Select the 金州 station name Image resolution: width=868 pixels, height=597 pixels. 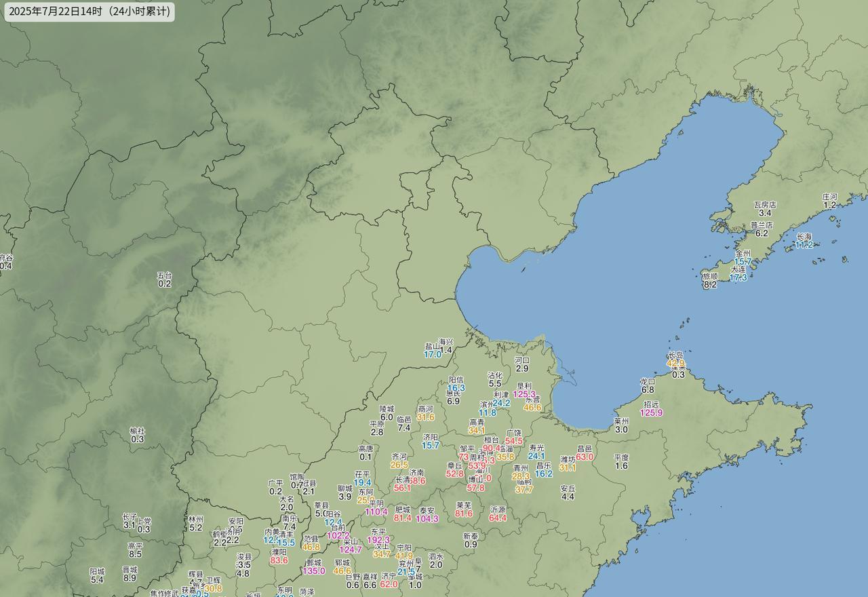coord(743,253)
